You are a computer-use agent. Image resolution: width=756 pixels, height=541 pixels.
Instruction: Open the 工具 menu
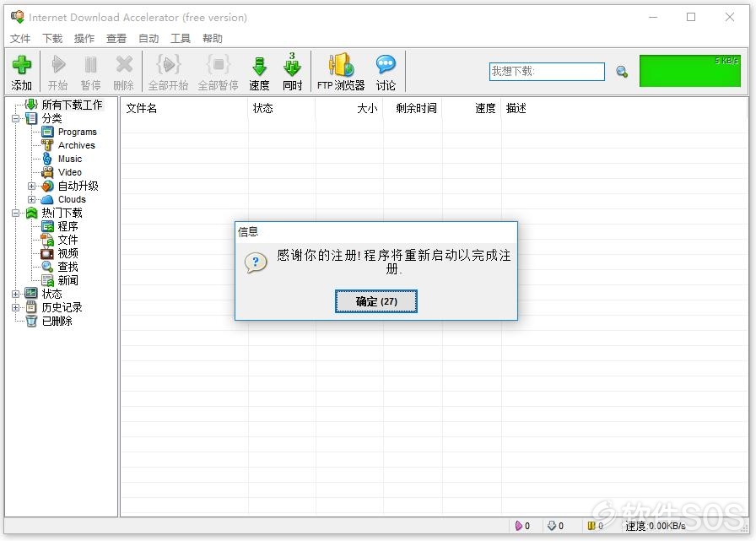click(x=181, y=39)
